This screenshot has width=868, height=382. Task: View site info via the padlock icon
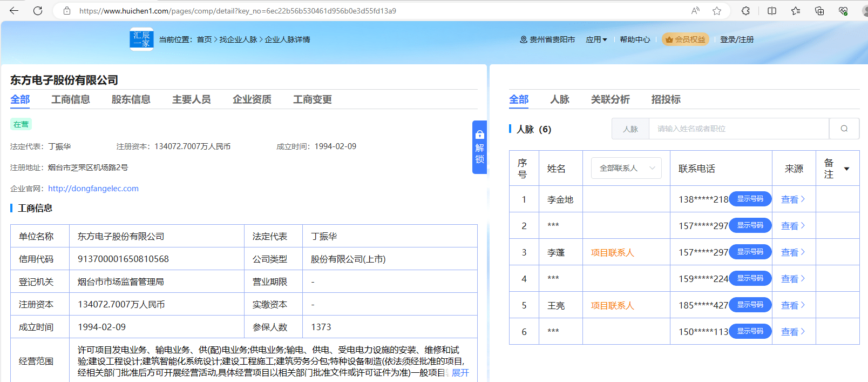[x=67, y=11]
